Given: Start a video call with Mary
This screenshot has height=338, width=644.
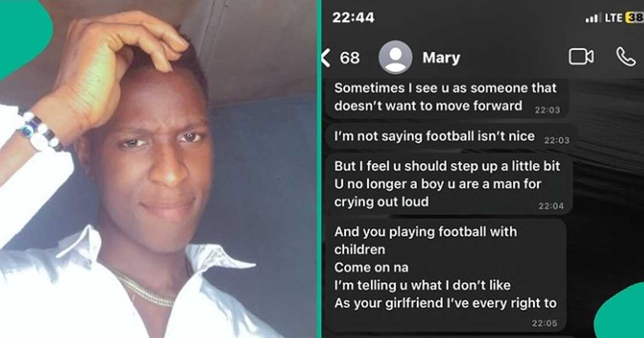Looking at the screenshot, I should click(581, 57).
